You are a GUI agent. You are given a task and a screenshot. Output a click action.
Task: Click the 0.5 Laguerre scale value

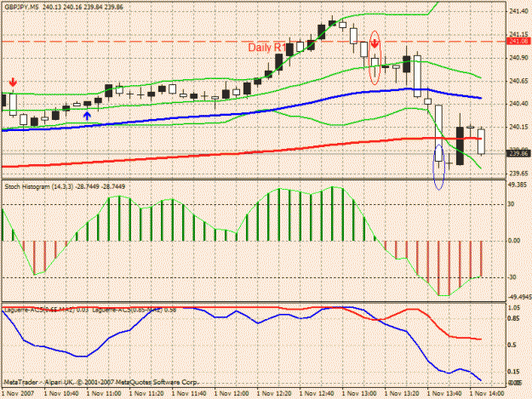pos(512,345)
